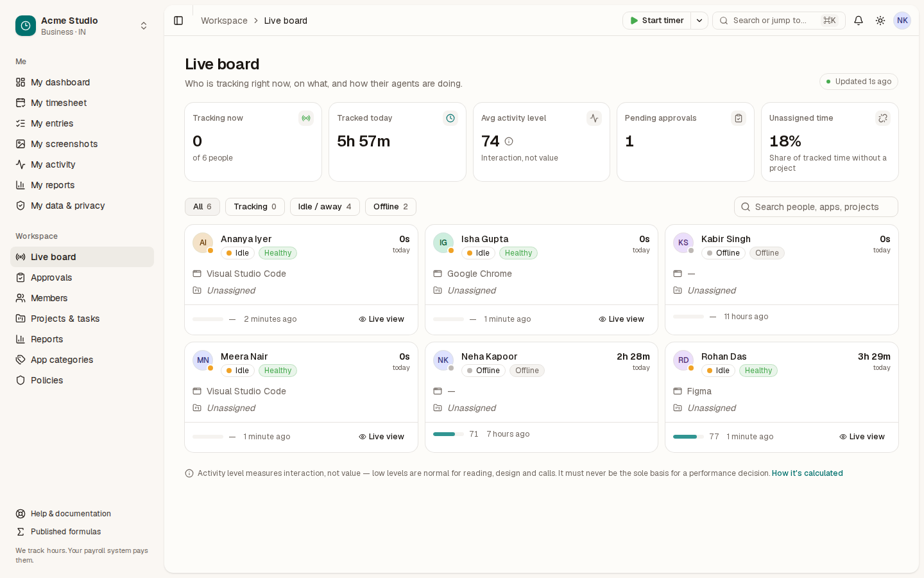Open Published formulas

click(82, 532)
